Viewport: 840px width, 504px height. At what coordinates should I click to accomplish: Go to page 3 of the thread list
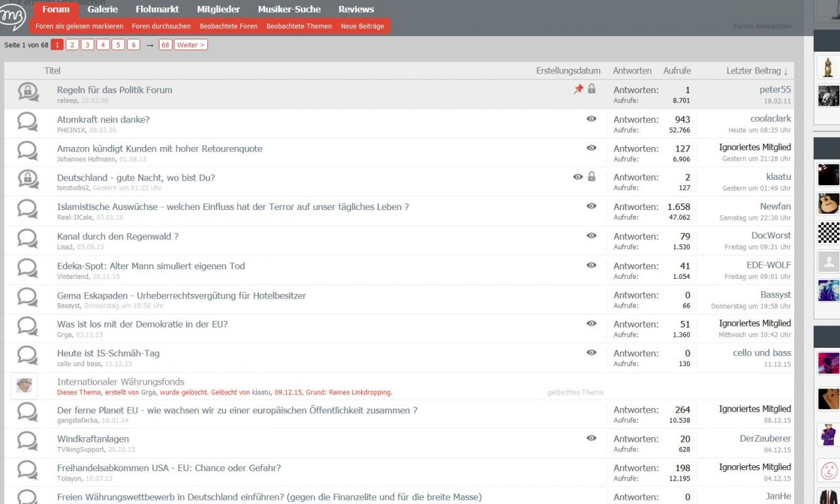[87, 45]
